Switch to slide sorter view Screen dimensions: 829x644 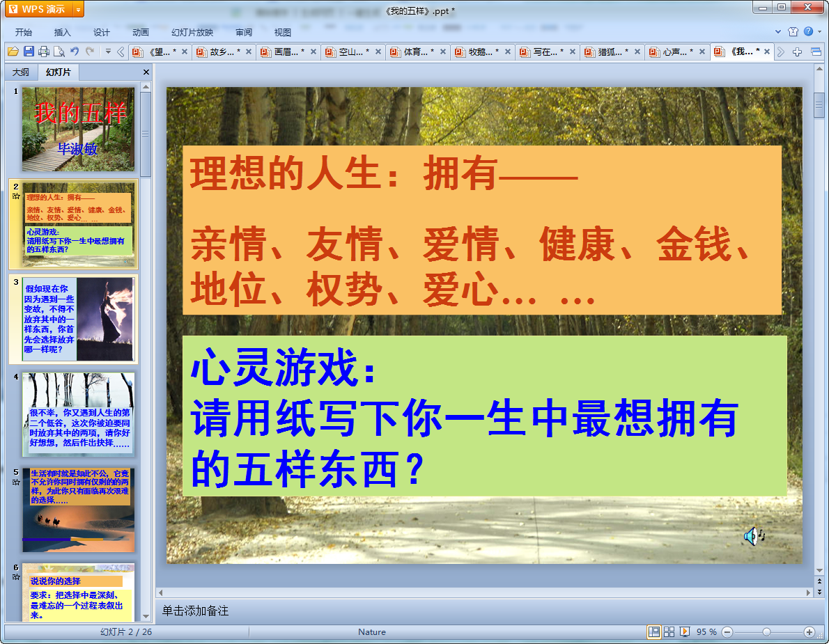(669, 632)
